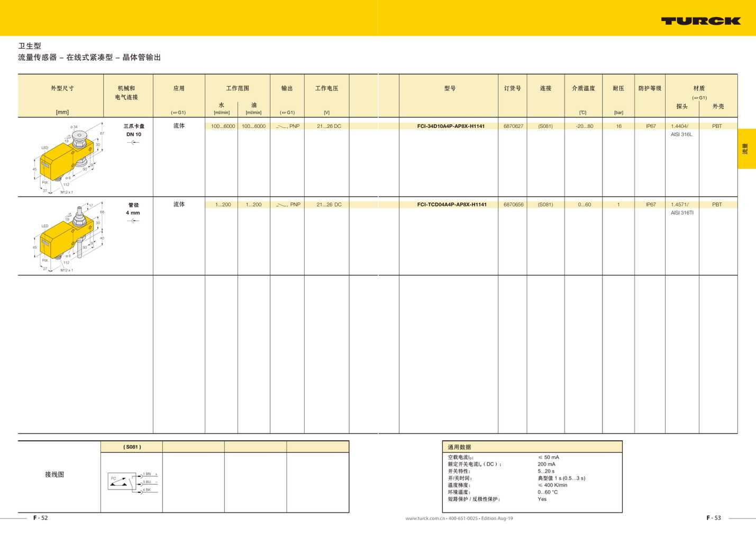
Task: Click model FCI-34D10A4P-AP8X-H1141
Action: (451, 126)
